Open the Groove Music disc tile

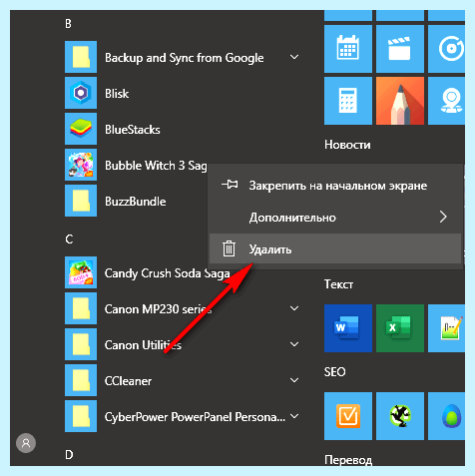click(x=446, y=49)
